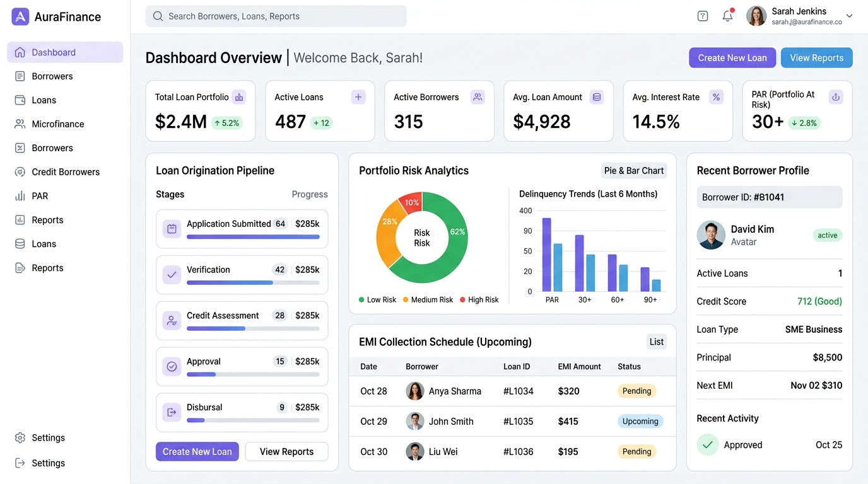Screen dimensions: 868x484
Task: Click the Nov 02 $310 Next EMI value
Action: pyautogui.click(x=816, y=385)
